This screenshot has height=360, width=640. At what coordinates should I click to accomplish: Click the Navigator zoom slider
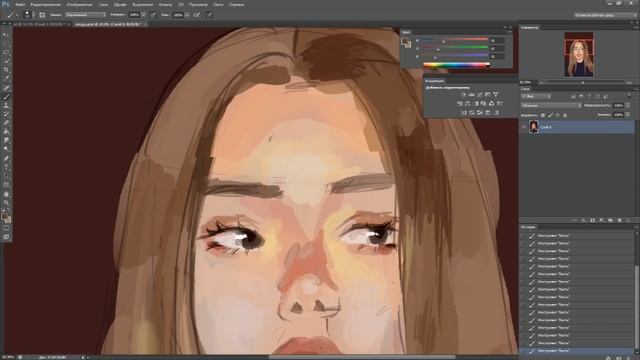[583, 82]
